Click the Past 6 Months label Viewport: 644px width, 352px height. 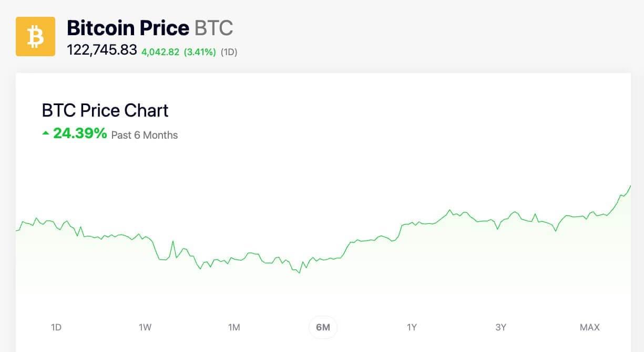(144, 135)
